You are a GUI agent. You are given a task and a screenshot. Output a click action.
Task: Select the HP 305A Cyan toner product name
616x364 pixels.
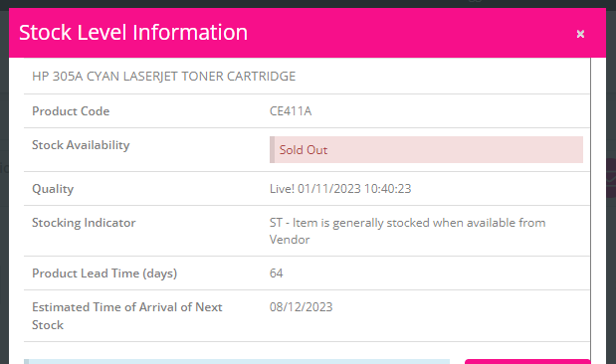tap(164, 76)
